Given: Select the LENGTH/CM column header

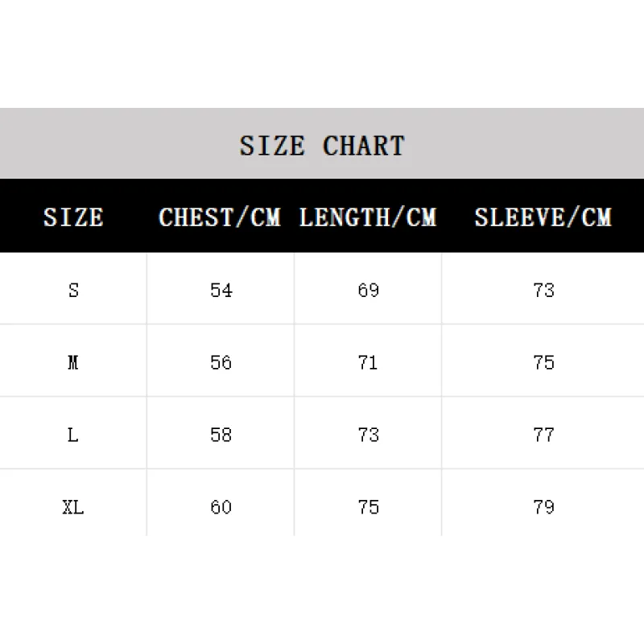Looking at the screenshot, I should [x=368, y=217].
